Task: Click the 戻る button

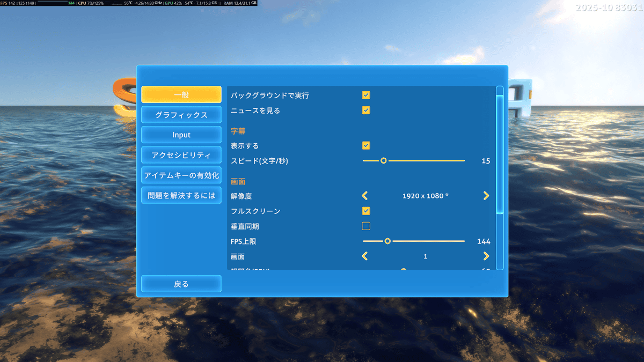Action: [181, 284]
